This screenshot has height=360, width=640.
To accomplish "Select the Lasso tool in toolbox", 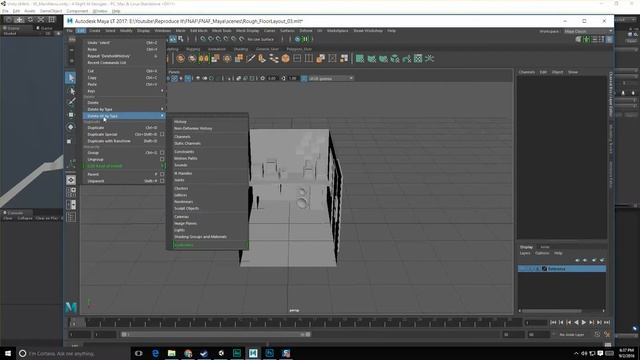I will [71, 91].
